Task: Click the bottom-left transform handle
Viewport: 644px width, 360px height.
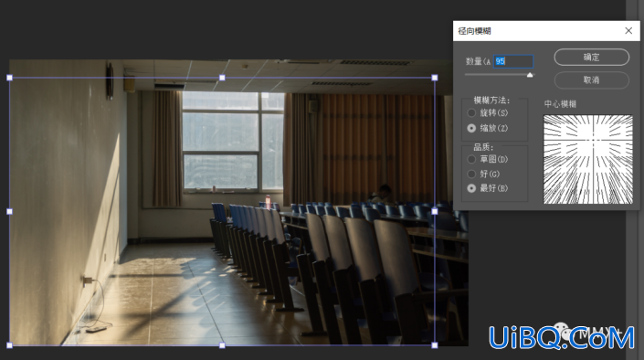Action: pyautogui.click(x=9, y=345)
